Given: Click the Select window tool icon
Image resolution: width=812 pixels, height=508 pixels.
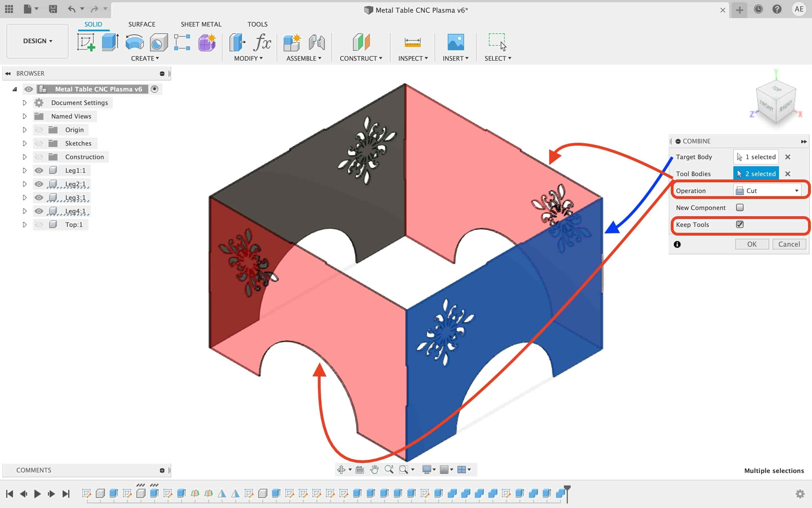Looking at the screenshot, I should coord(497,42).
